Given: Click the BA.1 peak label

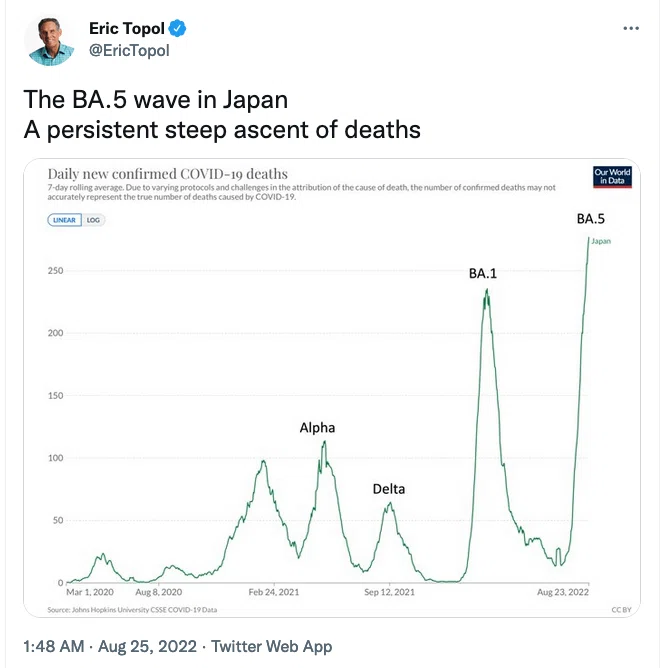Looking at the screenshot, I should 483,273.
